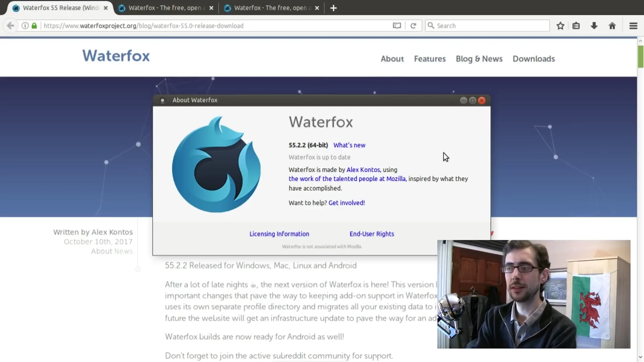Viewport: 644px width, 362px height.
Task: Open the downloads arrow icon
Action: 594,26
